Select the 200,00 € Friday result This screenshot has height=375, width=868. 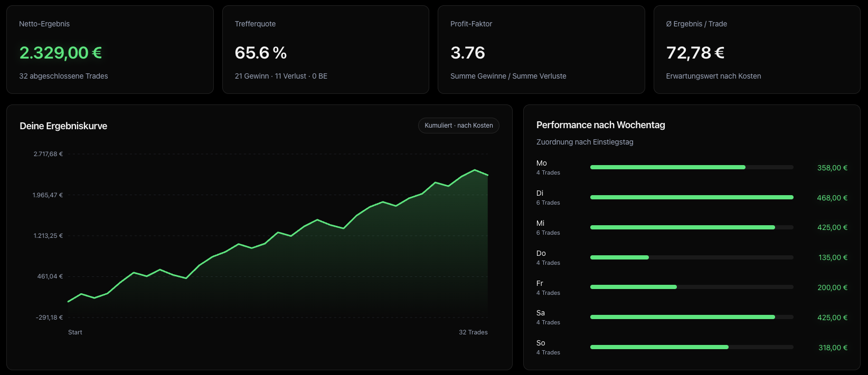832,287
